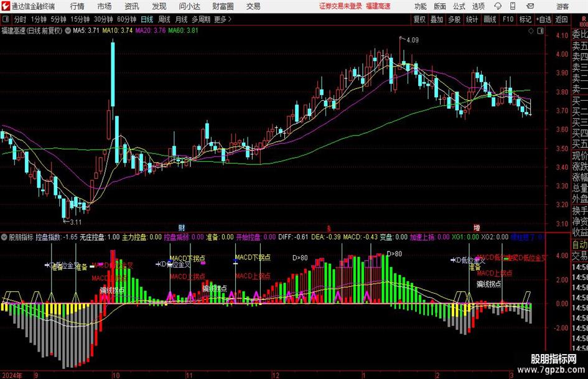Viewport: 588px width, 379px height.
Task: Click the 多股 multi-stock button
Action: click(x=454, y=19)
